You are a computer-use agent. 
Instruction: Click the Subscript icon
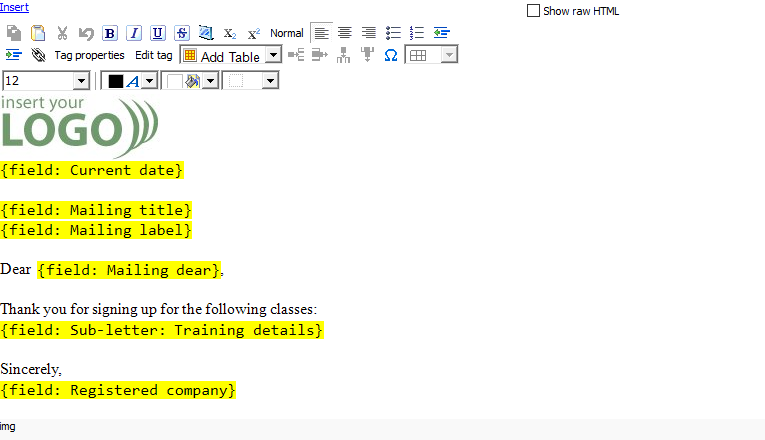pyautogui.click(x=230, y=33)
